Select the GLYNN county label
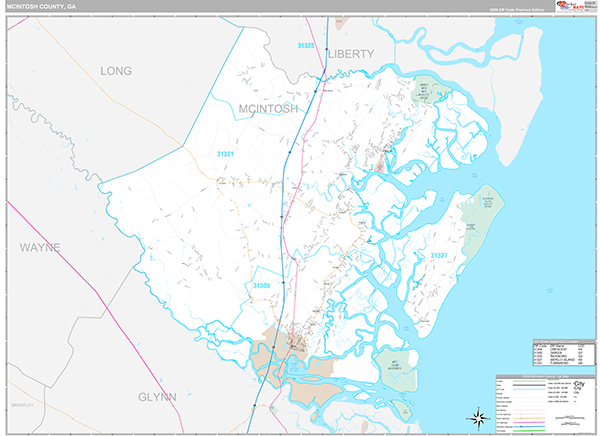Viewport: 600px width, 436px height. click(157, 397)
